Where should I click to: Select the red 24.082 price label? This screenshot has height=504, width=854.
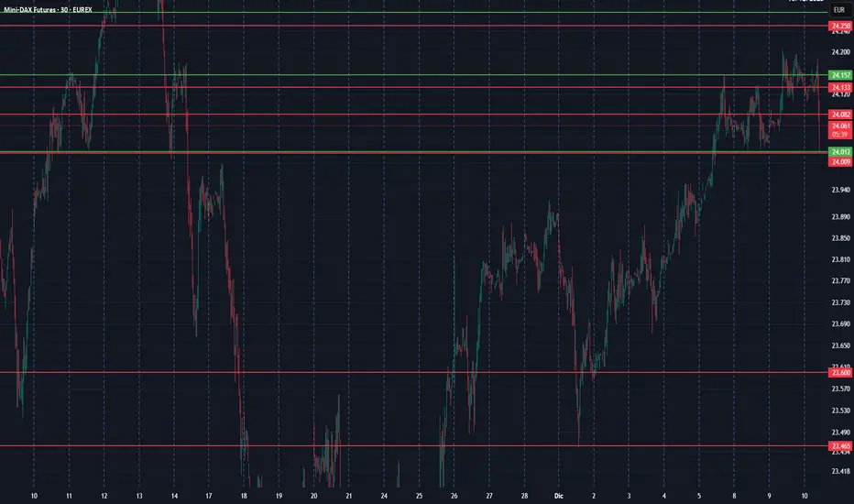tap(839, 115)
